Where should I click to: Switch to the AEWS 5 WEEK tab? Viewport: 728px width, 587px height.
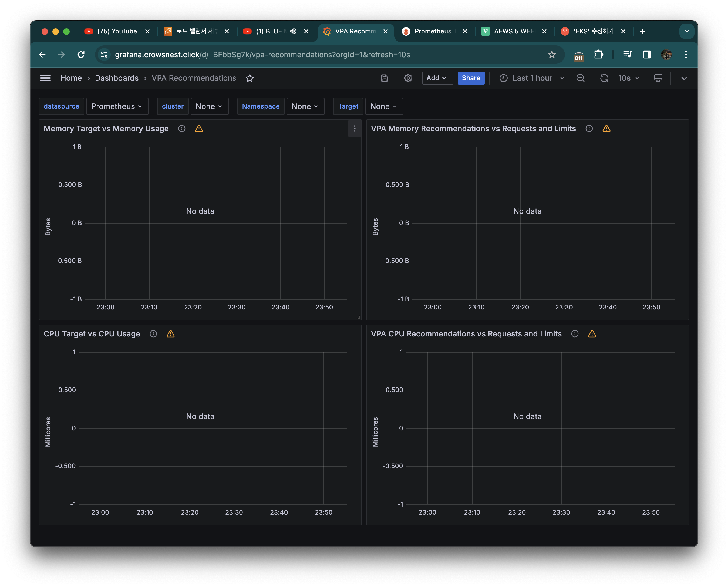point(513,31)
